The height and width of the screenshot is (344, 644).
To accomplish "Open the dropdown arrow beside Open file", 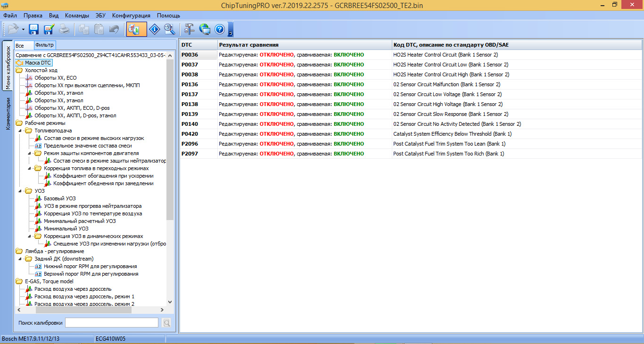I will point(23,29).
